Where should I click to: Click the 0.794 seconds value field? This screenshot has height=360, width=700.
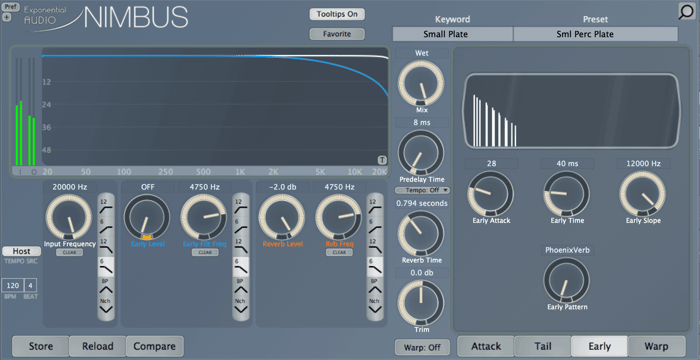(x=422, y=203)
